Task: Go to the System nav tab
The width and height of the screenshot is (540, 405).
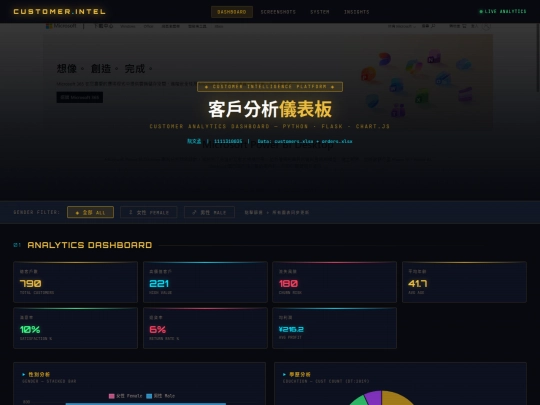Action: click(320, 12)
